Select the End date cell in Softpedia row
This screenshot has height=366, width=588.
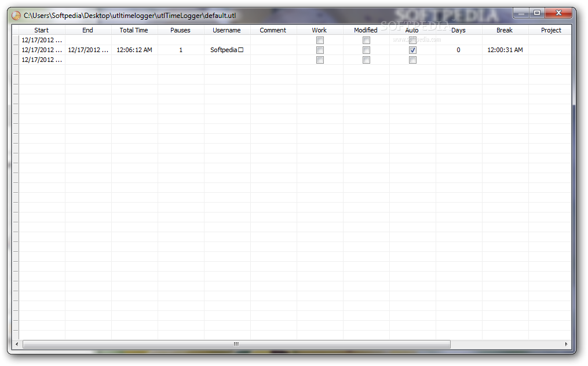click(88, 50)
